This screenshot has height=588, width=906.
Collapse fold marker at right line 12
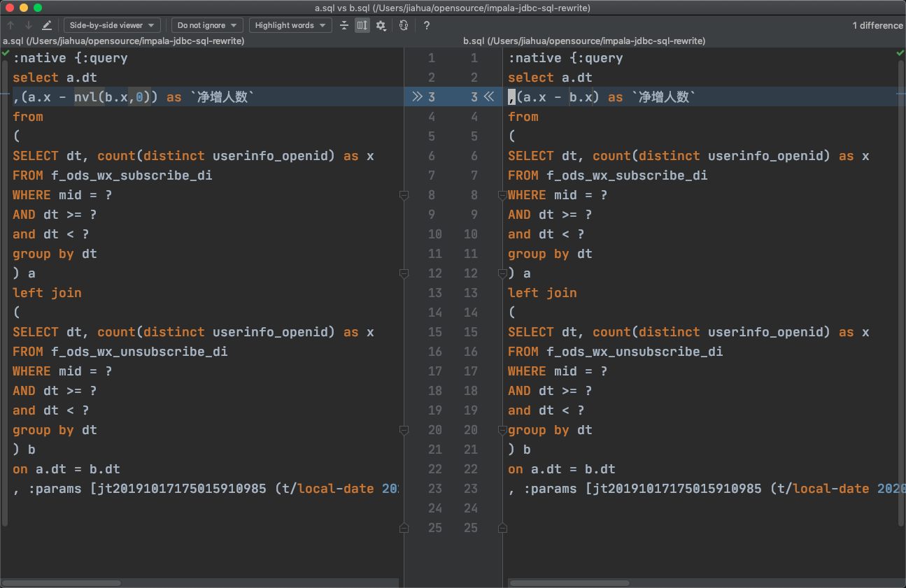click(x=502, y=273)
